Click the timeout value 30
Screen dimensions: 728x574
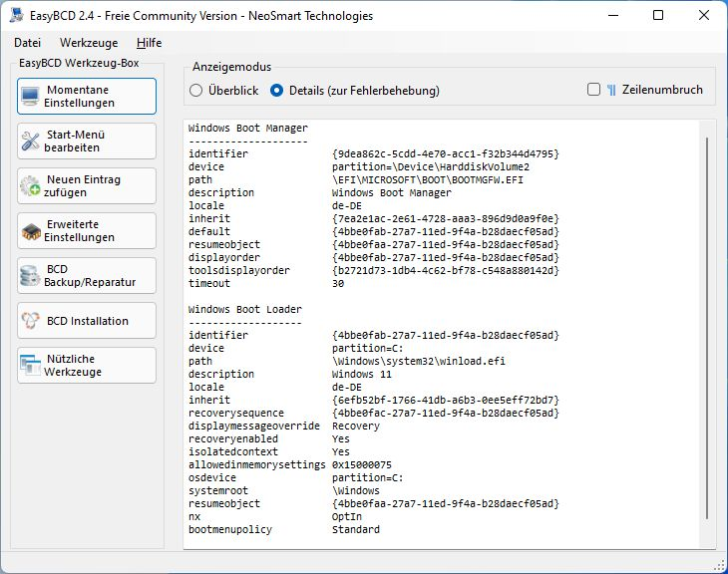(x=338, y=284)
